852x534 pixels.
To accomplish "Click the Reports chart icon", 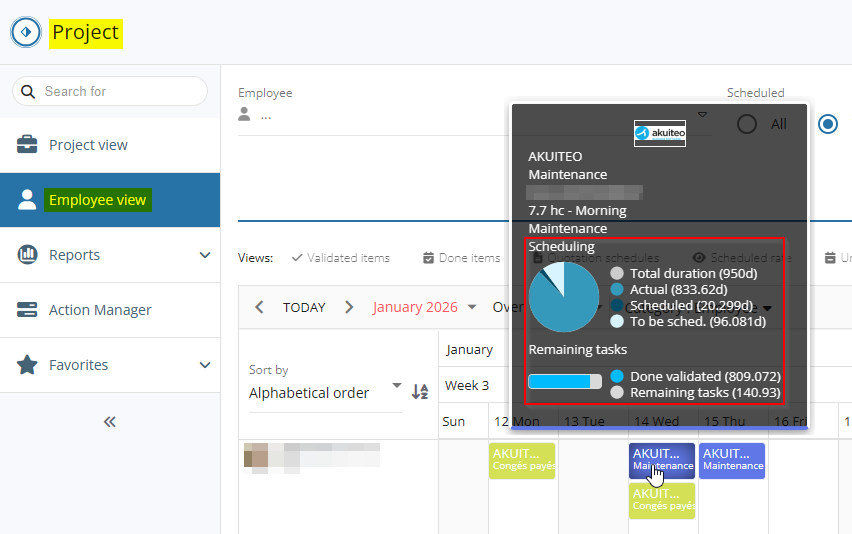I will coord(27,255).
